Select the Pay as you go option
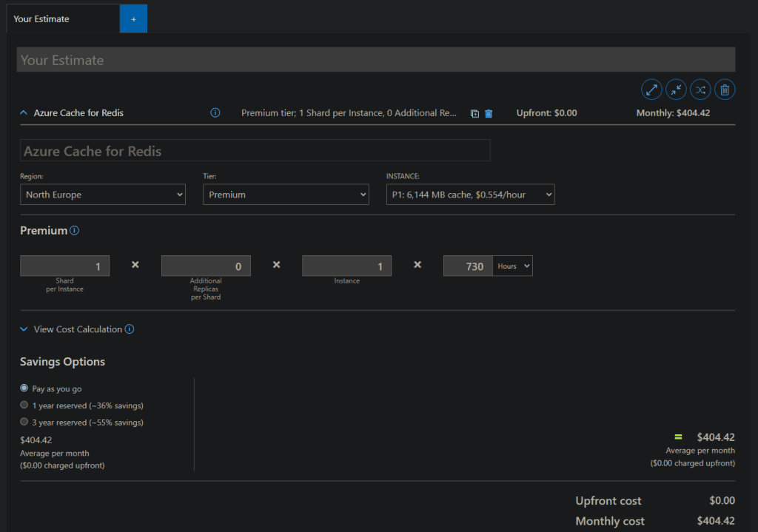The height and width of the screenshot is (532, 758). (24, 388)
